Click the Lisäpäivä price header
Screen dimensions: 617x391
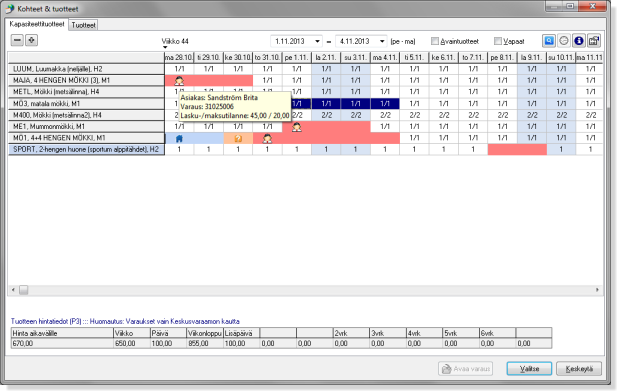(x=241, y=333)
